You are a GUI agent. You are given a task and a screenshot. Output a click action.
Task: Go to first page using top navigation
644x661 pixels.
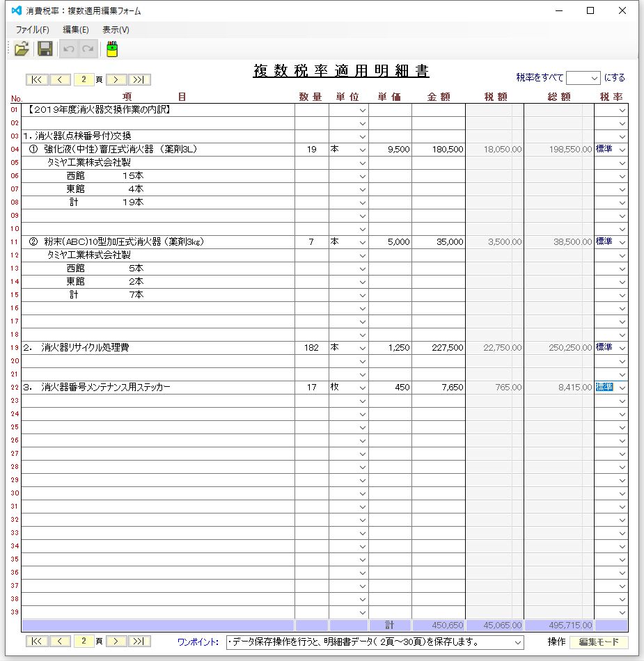pos(37,80)
